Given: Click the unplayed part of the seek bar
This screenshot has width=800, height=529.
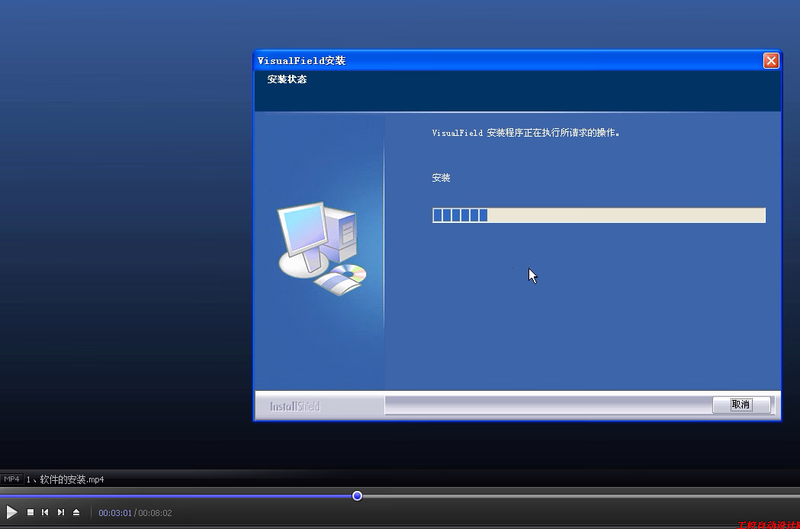Looking at the screenshot, I should pos(581,496).
